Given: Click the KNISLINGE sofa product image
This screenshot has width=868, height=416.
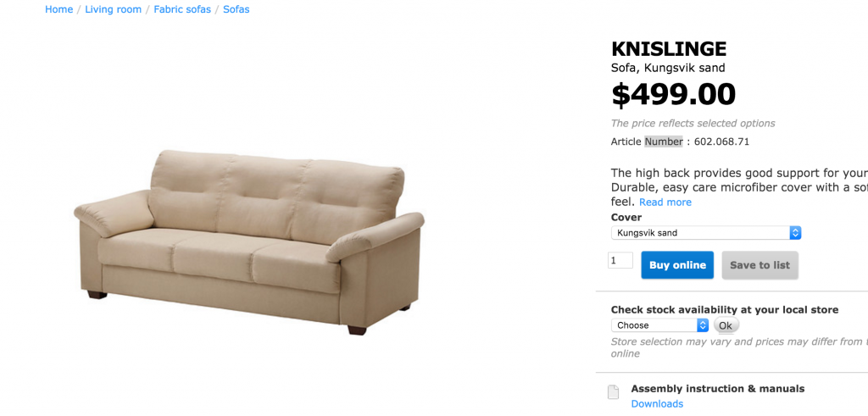Looking at the screenshot, I should [x=249, y=242].
